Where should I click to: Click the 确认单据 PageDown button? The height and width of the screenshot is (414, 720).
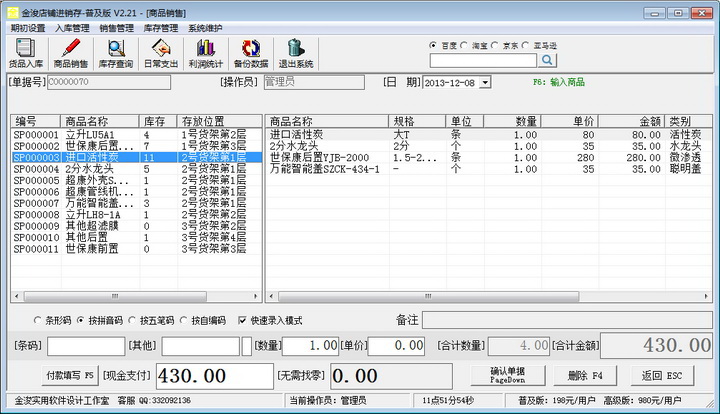point(508,375)
